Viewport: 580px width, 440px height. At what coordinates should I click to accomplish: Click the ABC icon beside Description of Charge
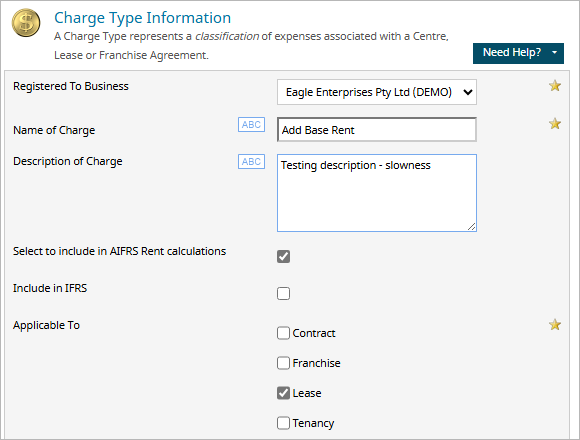click(251, 162)
